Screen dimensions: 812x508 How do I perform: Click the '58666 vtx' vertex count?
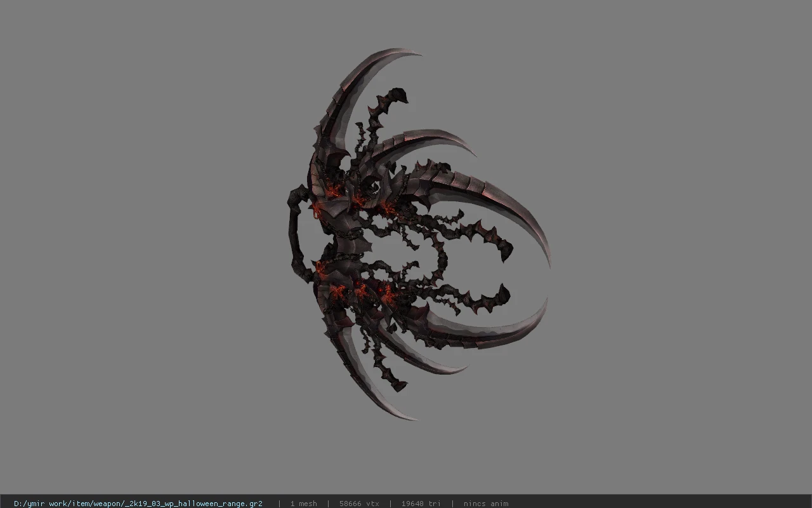(359, 504)
